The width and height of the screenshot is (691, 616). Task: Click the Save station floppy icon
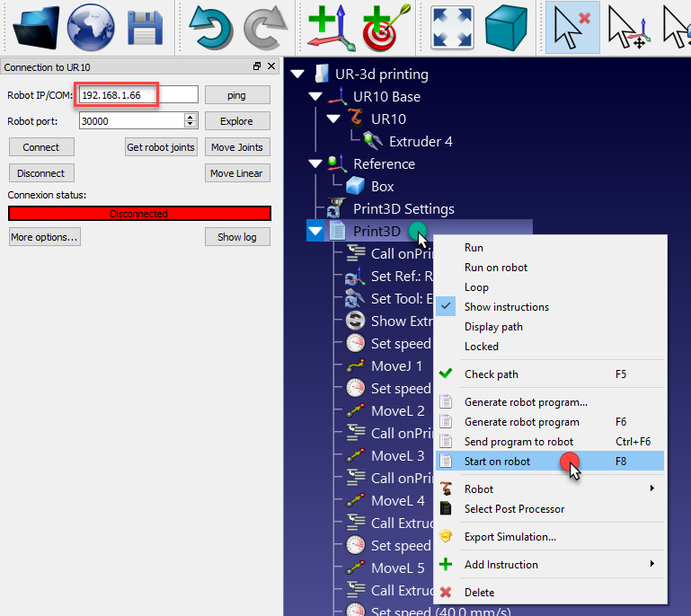coord(145,27)
